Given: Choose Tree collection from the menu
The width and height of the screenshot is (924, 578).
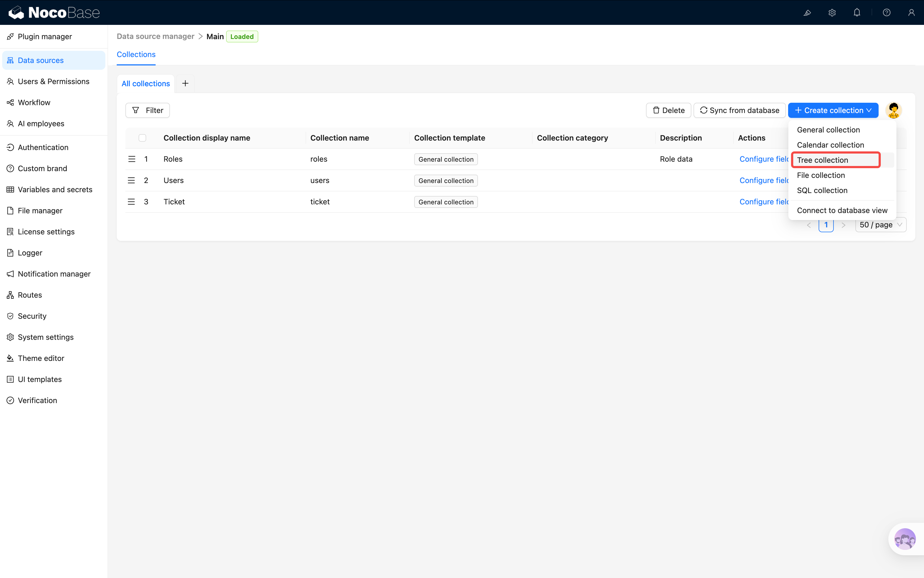Looking at the screenshot, I should click(x=822, y=160).
